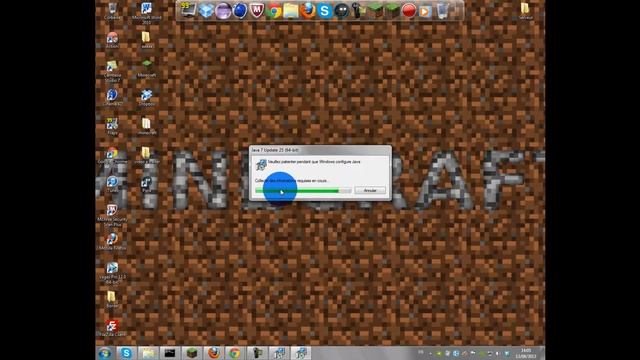Select McAfee Security Scan Plus desktop shortcut

click(x=112, y=216)
